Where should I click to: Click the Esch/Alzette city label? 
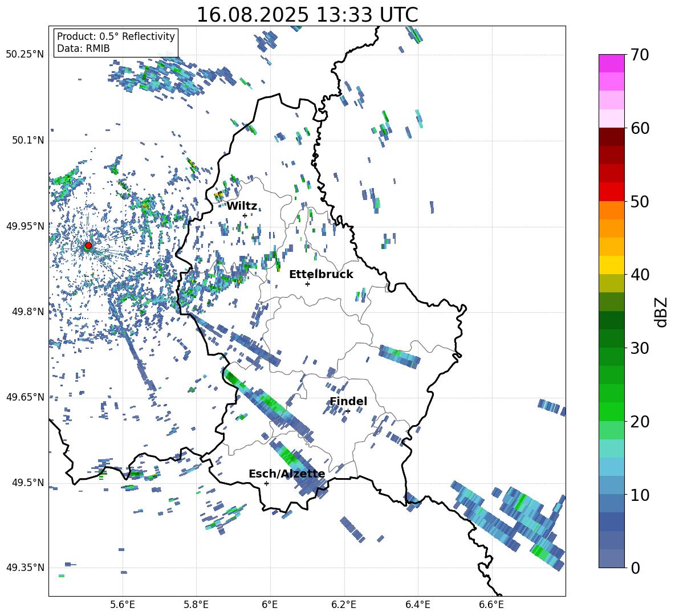click(x=287, y=474)
